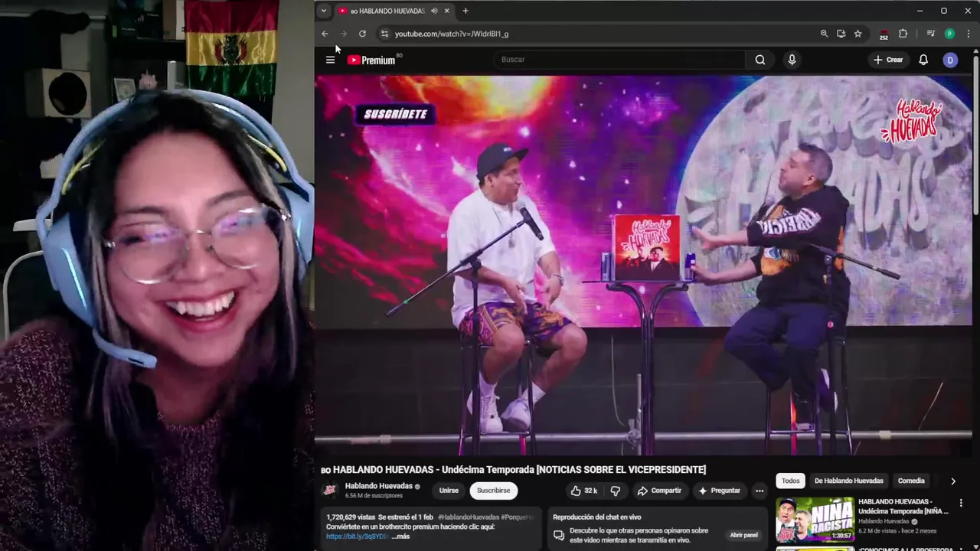The image size is (980, 551).
Task: Start voice search with the microphone icon
Action: (792, 60)
